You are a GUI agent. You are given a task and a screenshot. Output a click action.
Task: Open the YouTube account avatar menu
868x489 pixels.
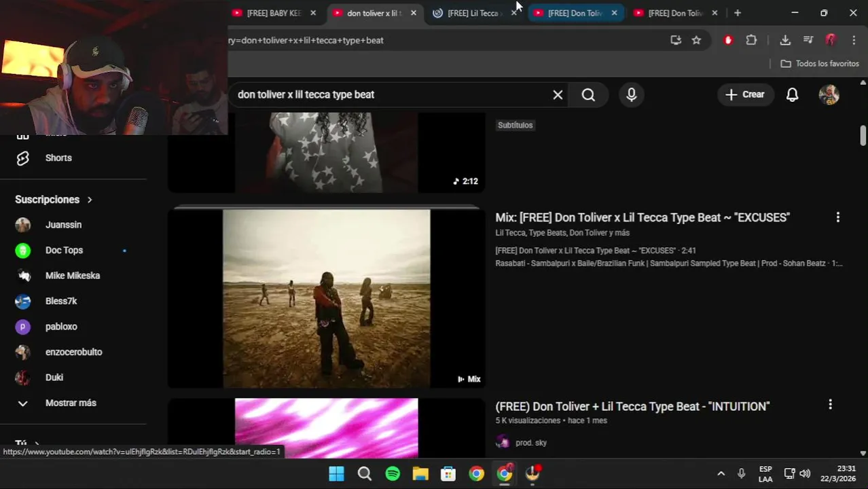point(829,94)
